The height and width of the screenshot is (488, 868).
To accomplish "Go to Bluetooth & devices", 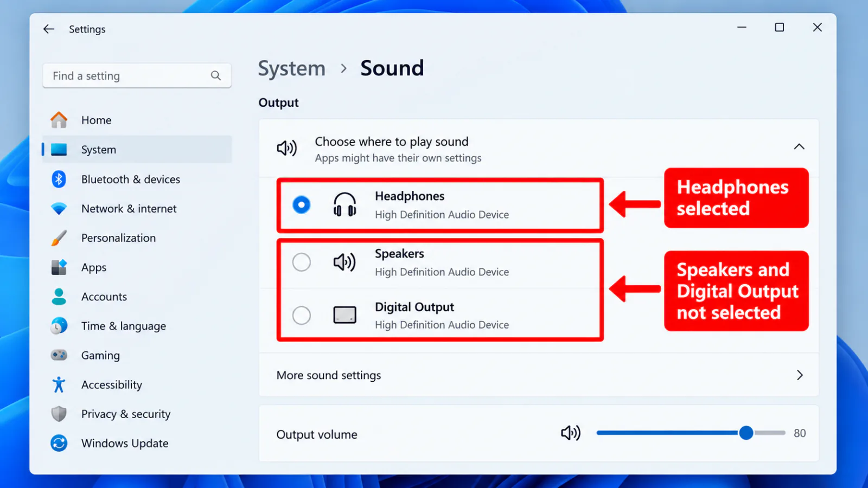I will pos(137,179).
